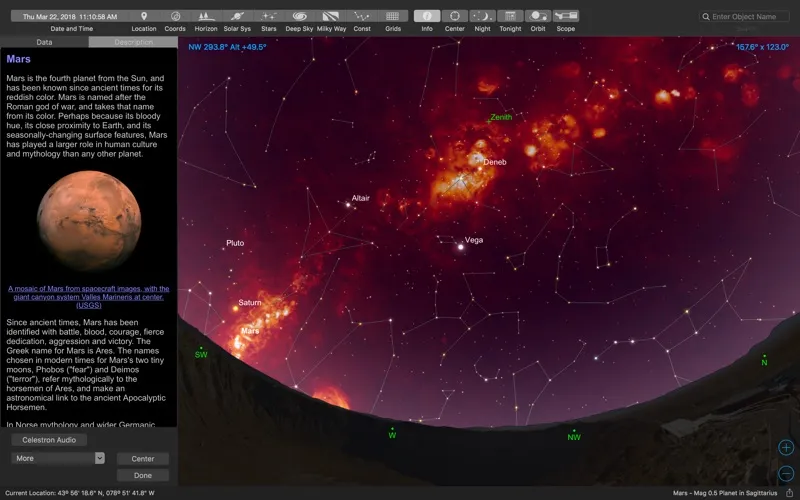Expand the More dropdown menu
Screen dimensions: 800x500
click(58, 458)
